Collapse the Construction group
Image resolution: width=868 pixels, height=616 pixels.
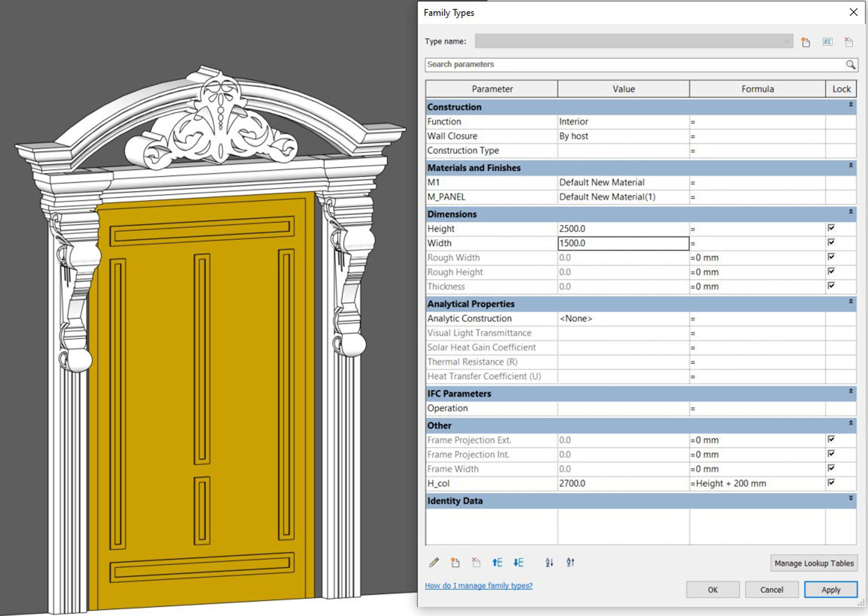click(x=851, y=105)
